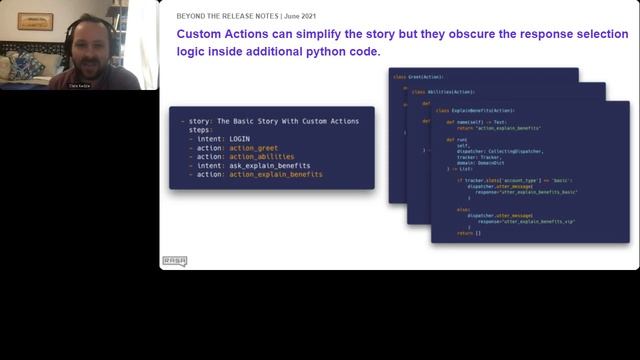Screen dimensions: 640x360
Task: Click the 'tracker: Tracker,' parameter line
Action: coord(478,157)
